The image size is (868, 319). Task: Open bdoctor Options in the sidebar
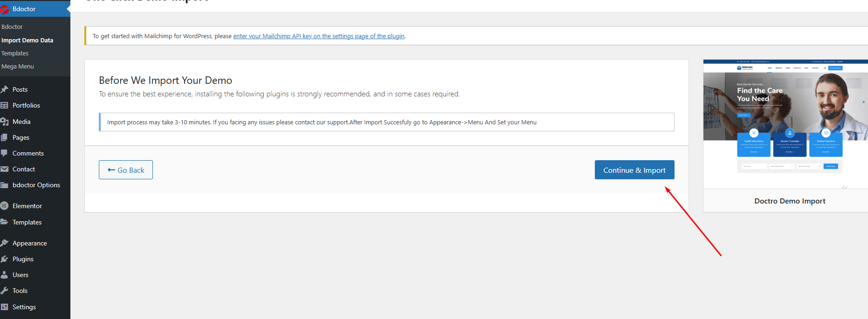pyautogui.click(x=36, y=185)
